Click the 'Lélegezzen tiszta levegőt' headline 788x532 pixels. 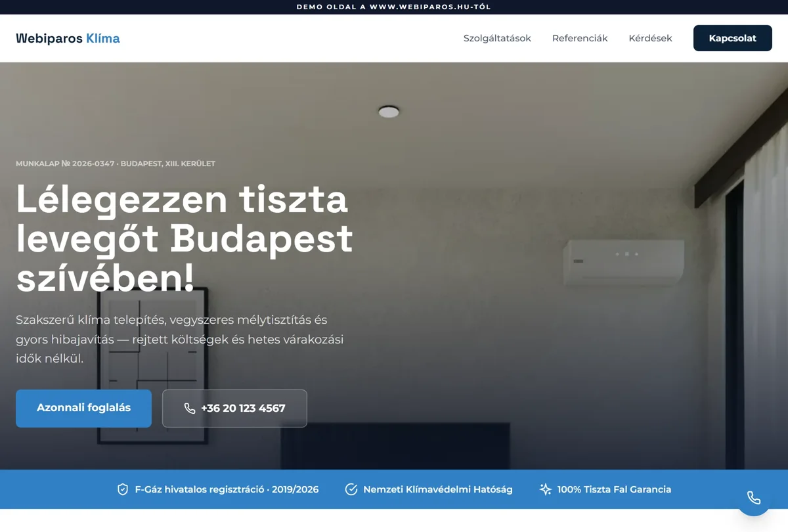[185, 238]
